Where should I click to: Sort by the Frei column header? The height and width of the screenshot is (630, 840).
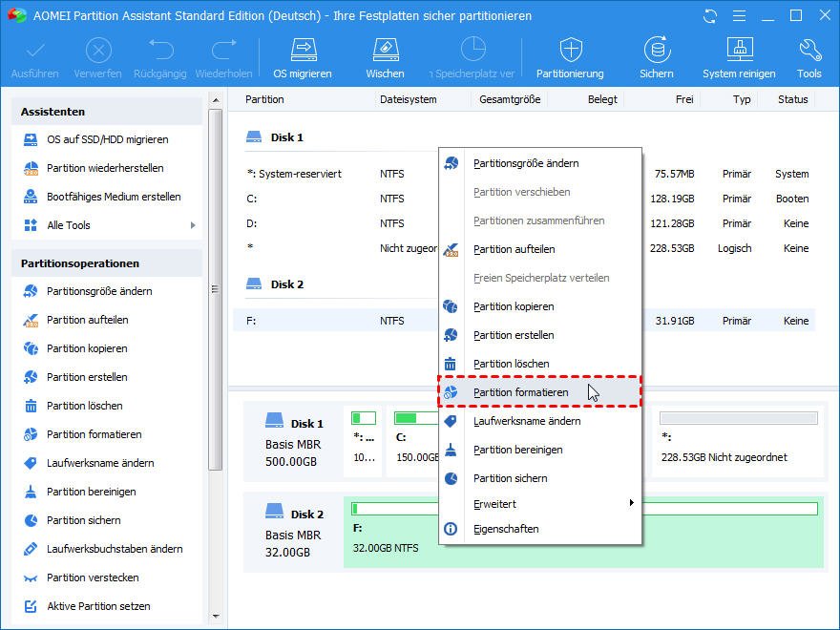tap(684, 99)
